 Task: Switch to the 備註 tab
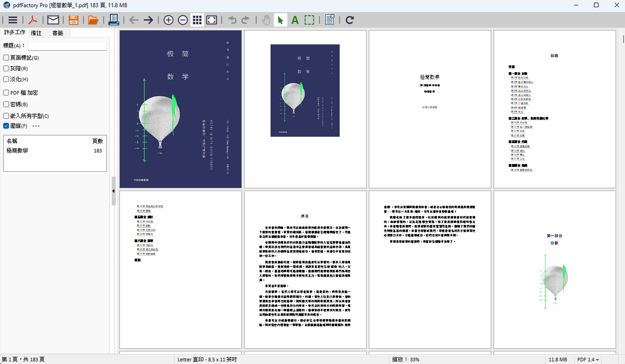(x=36, y=33)
